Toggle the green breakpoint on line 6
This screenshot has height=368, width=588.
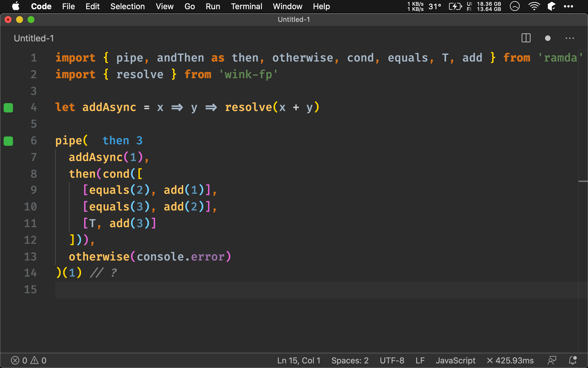coord(9,140)
